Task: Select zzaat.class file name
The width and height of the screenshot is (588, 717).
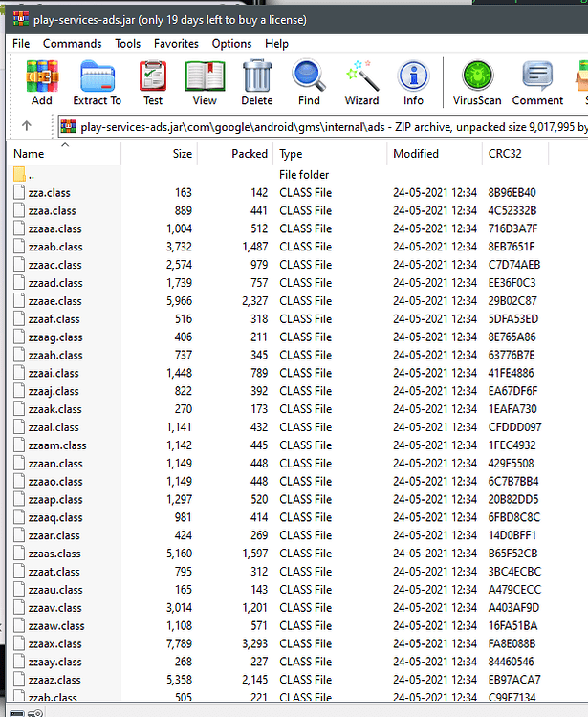Action: coord(54,572)
